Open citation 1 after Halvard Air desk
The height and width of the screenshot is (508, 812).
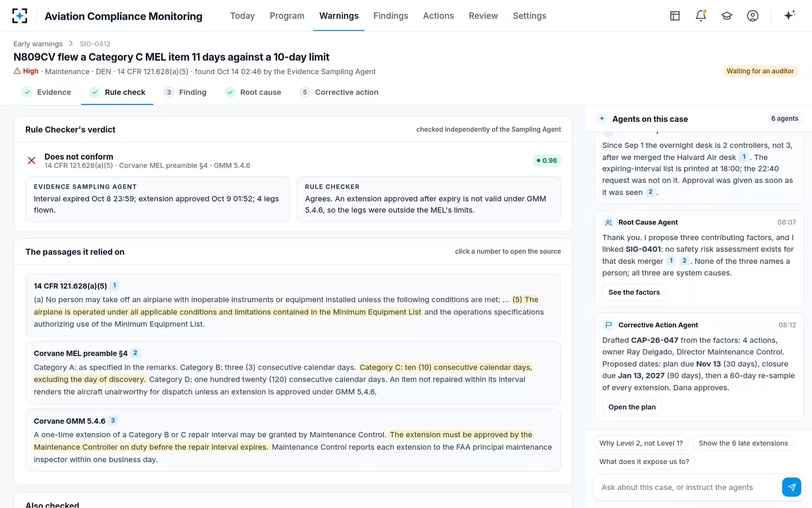pos(744,157)
